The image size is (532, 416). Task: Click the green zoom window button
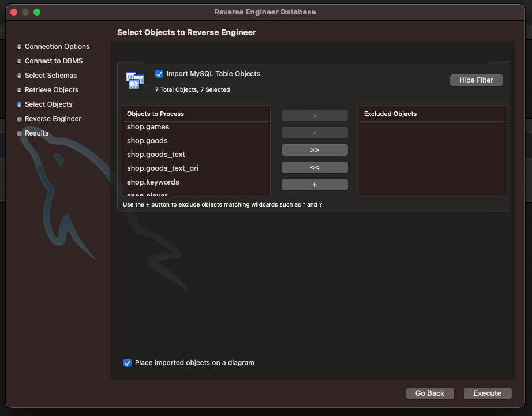coord(37,12)
